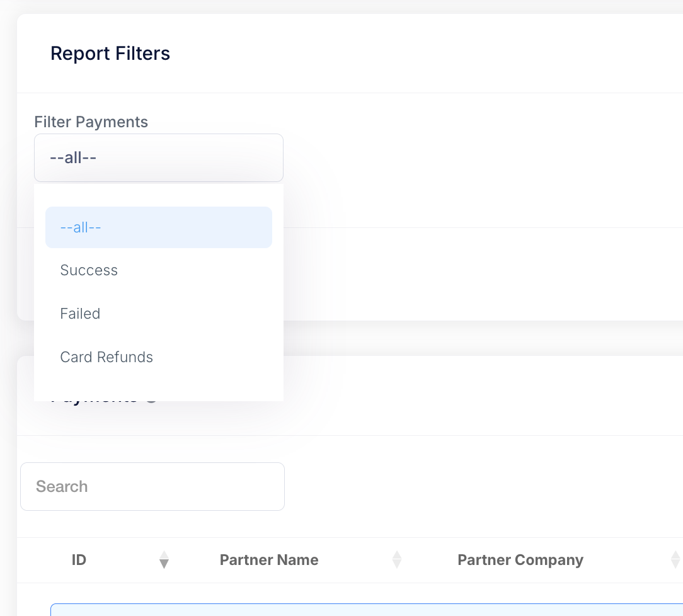This screenshot has height=616, width=683.
Task: Sort the table by the ID header
Action: click(79, 560)
